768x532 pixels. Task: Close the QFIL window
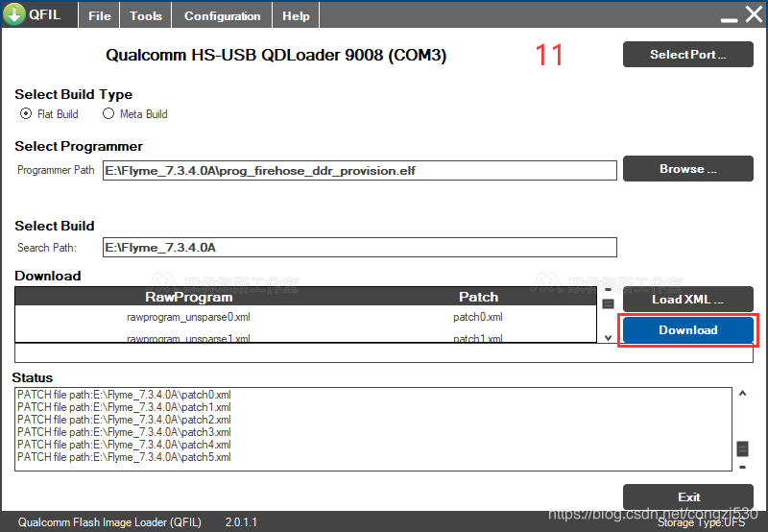click(754, 14)
